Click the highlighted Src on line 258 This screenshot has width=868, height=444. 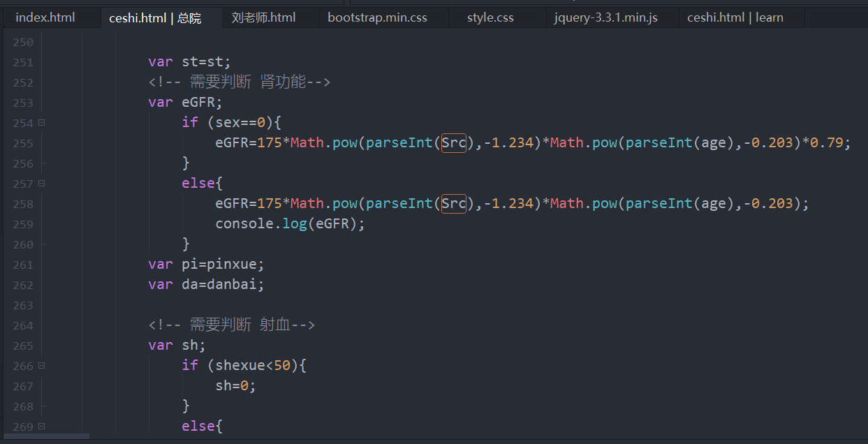click(453, 204)
